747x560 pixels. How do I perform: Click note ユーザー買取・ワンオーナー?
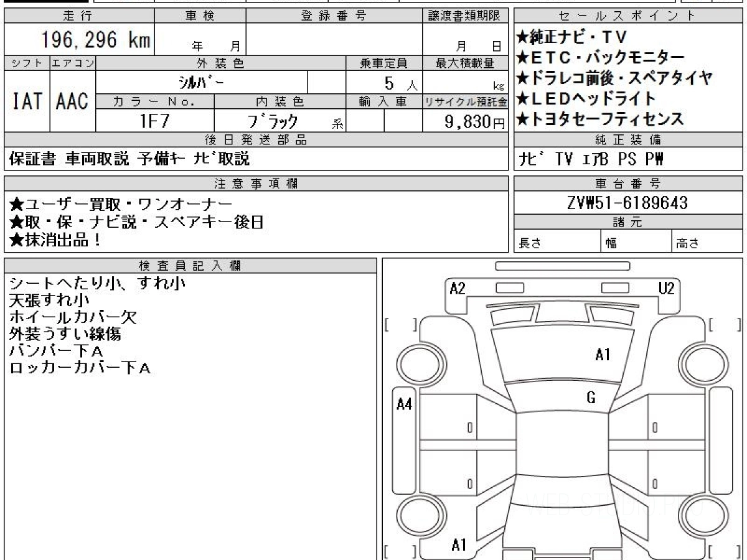121,204
